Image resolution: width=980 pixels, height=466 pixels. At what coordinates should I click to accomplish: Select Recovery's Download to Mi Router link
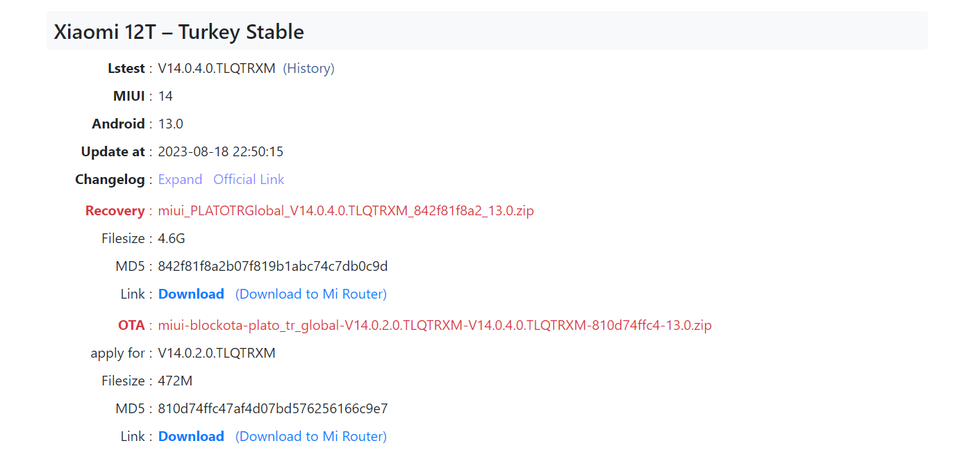tap(311, 294)
